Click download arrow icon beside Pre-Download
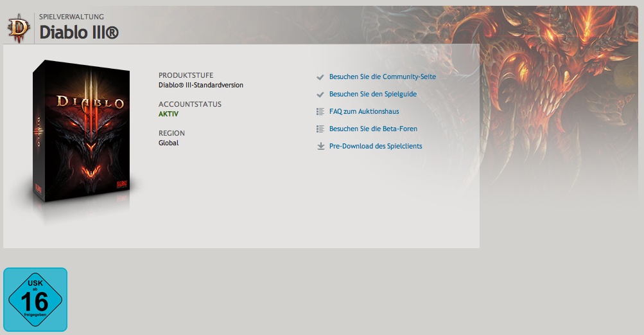 321,146
